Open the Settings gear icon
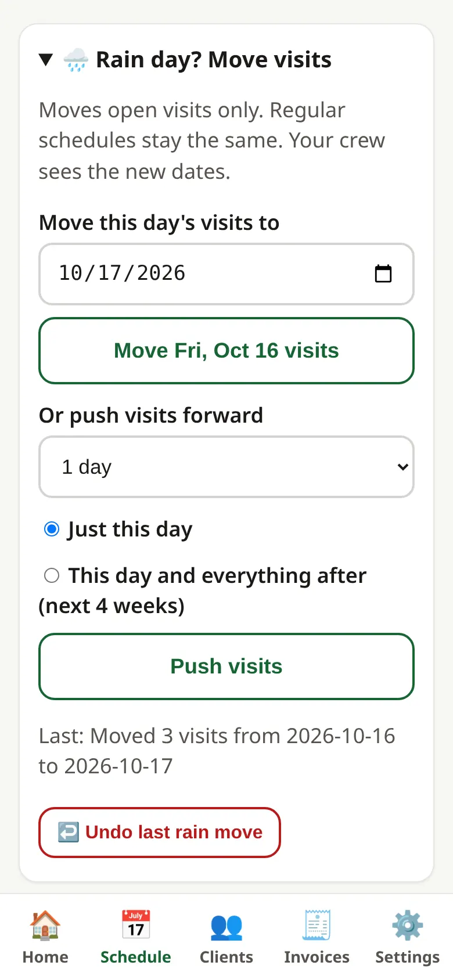 pos(408,925)
